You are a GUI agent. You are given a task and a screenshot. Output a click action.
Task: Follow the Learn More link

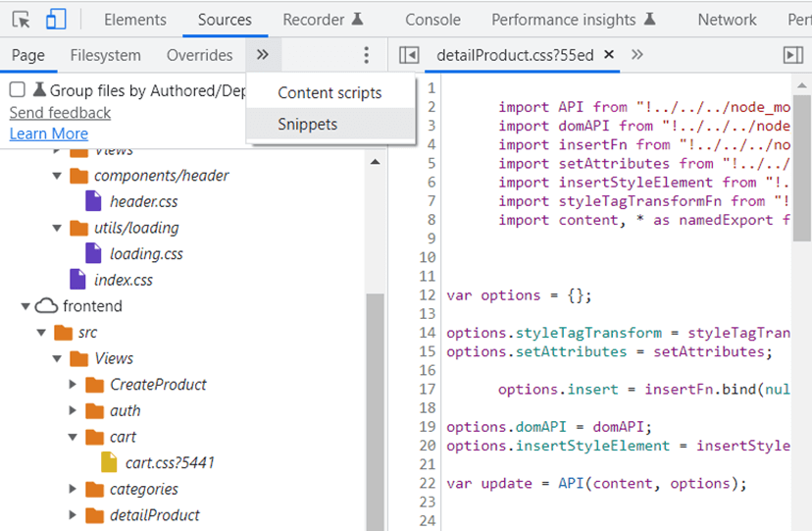[48, 133]
